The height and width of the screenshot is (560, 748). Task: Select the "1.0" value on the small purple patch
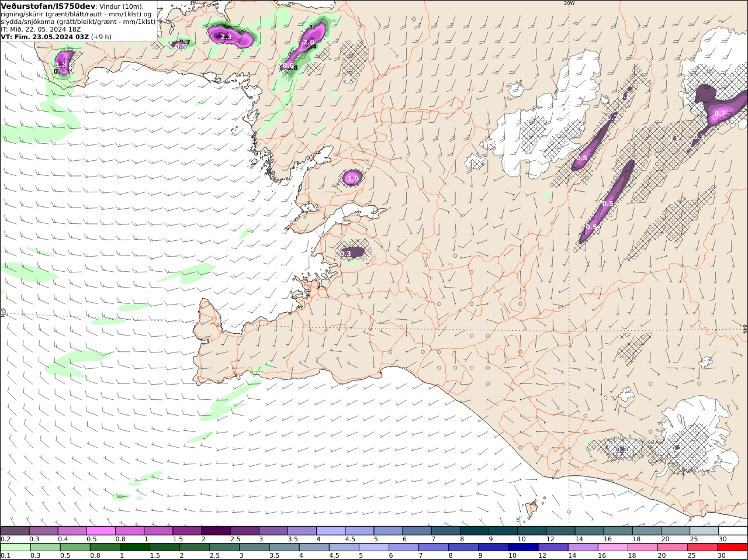pyautogui.click(x=352, y=178)
